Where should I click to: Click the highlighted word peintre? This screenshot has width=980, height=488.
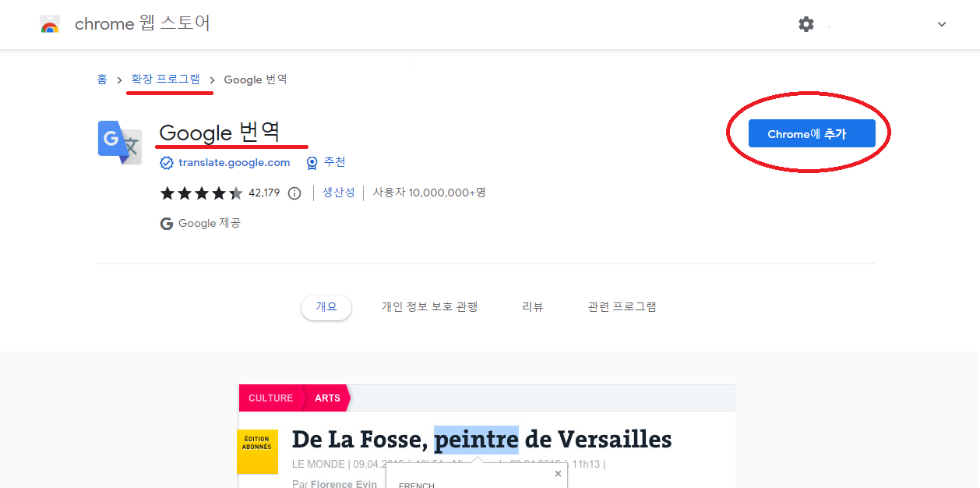(476, 440)
